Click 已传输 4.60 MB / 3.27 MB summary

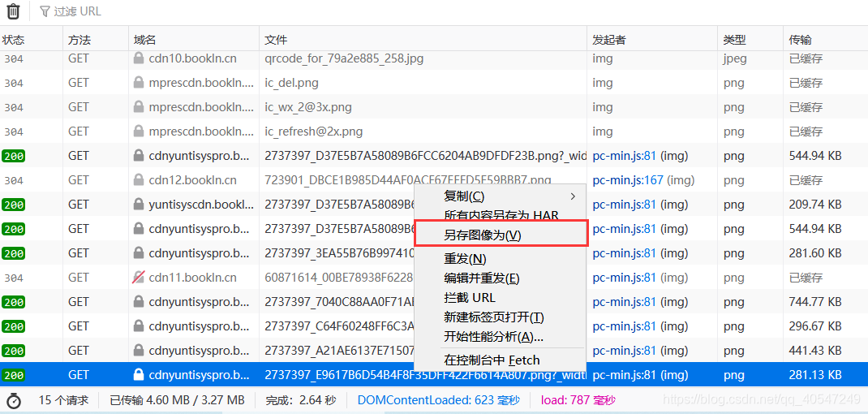(177, 400)
